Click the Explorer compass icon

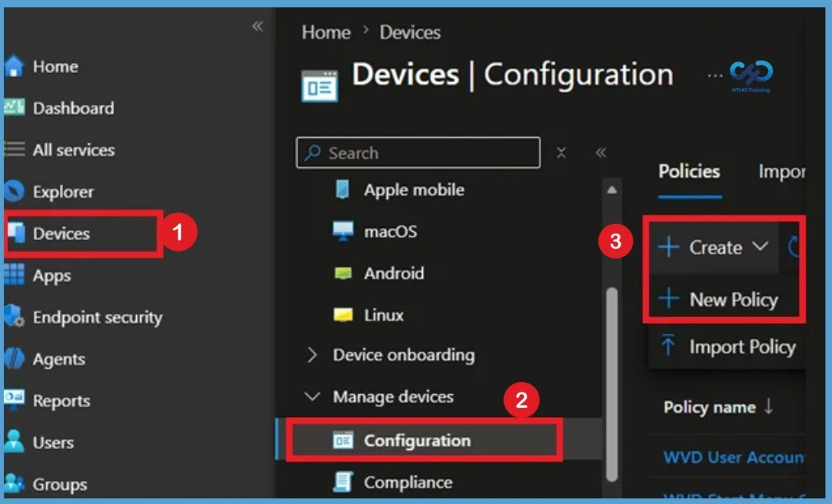pyautogui.click(x=14, y=192)
